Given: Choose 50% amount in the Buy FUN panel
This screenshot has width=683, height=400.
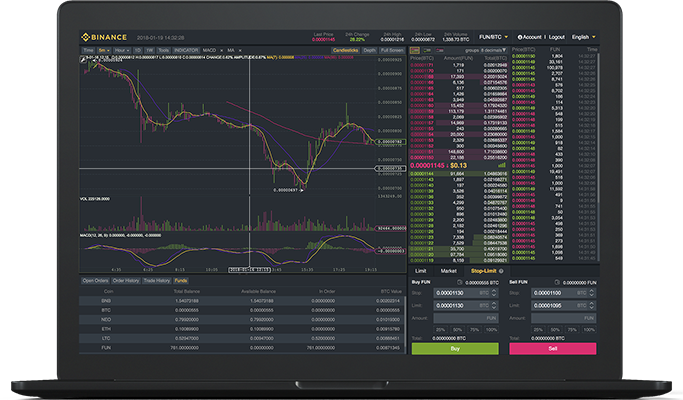Looking at the screenshot, I should (x=459, y=329).
